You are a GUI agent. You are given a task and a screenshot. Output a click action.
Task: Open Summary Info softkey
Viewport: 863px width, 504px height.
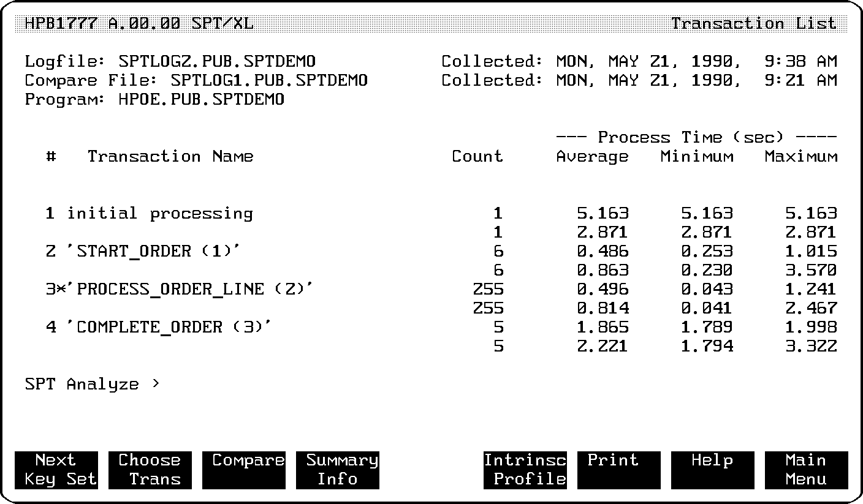click(x=337, y=470)
